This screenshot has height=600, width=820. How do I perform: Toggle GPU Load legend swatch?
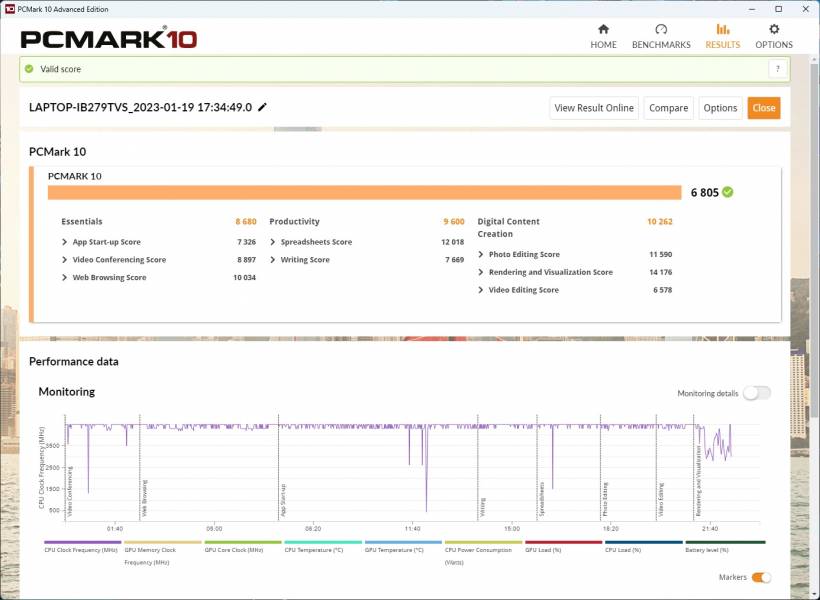point(564,542)
